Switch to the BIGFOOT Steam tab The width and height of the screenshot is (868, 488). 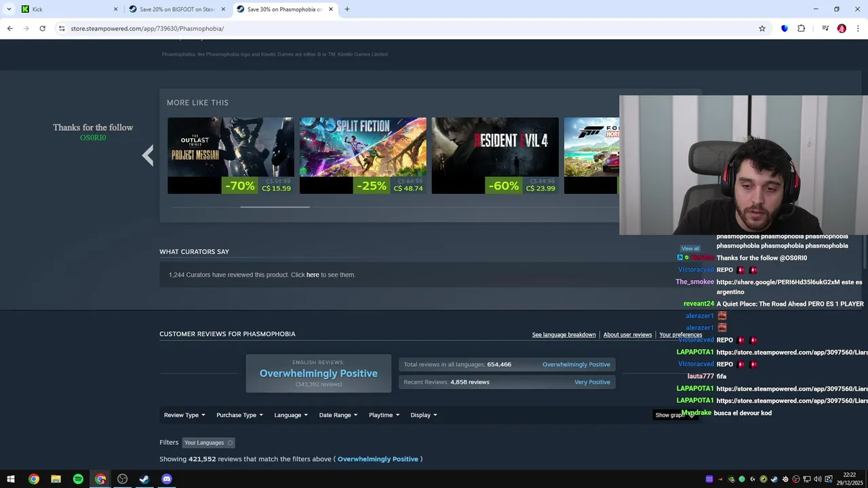(178, 9)
